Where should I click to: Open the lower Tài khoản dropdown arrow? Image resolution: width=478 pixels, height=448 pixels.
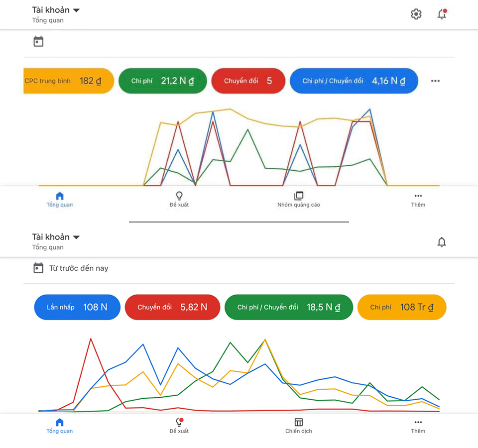tap(76, 236)
